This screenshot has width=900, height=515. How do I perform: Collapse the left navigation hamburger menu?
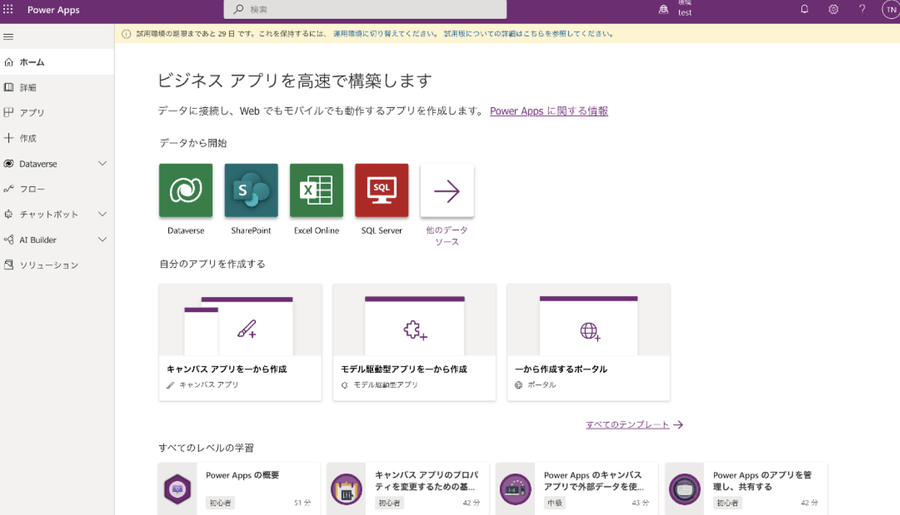pyautogui.click(x=9, y=37)
